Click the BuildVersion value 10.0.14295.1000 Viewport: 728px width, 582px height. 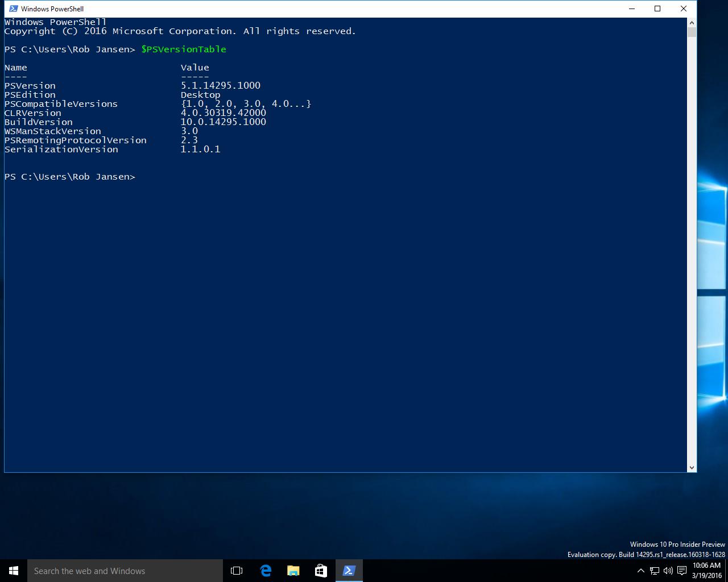point(224,122)
